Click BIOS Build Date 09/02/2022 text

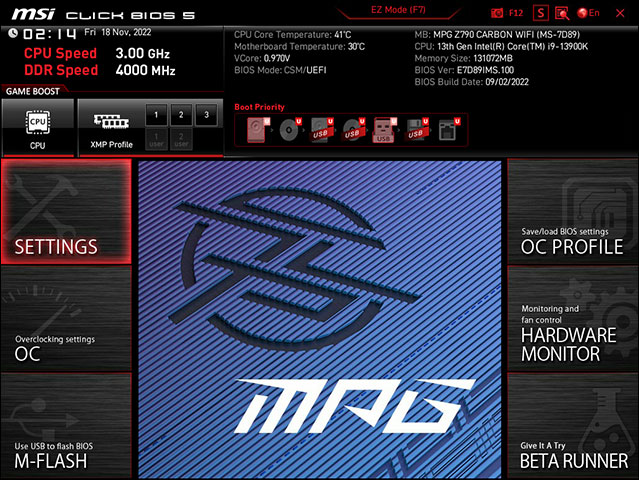tap(472, 82)
